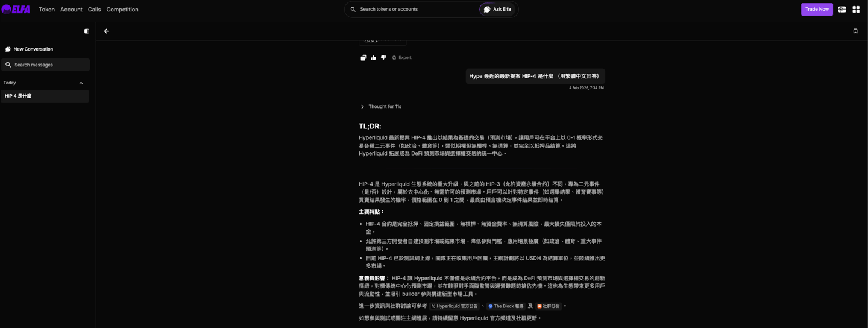Click the magnifier icon in top search bar
Viewport: 868px width, 328px height.
(353, 10)
